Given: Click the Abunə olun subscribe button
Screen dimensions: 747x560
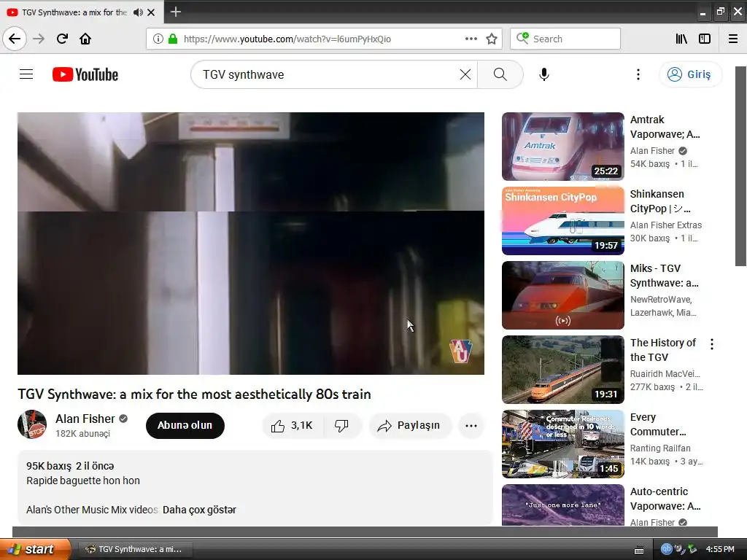Looking at the screenshot, I should pyautogui.click(x=185, y=426).
